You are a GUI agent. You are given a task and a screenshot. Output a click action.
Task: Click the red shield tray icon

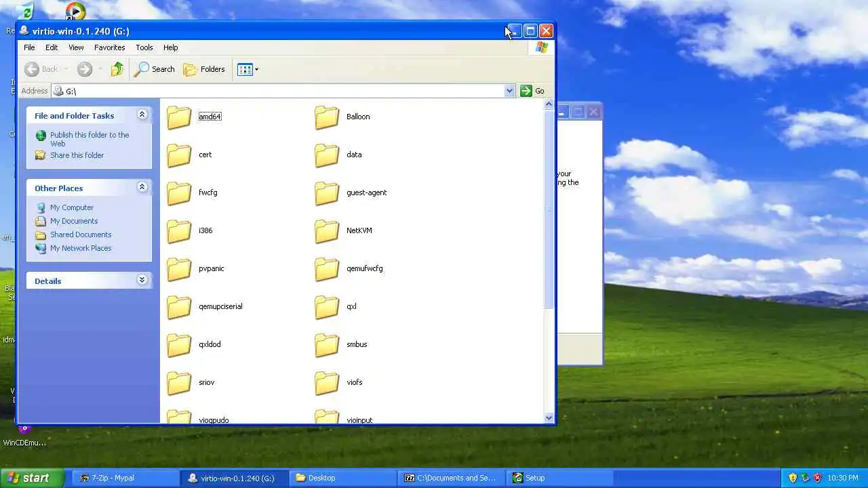[x=817, y=478]
